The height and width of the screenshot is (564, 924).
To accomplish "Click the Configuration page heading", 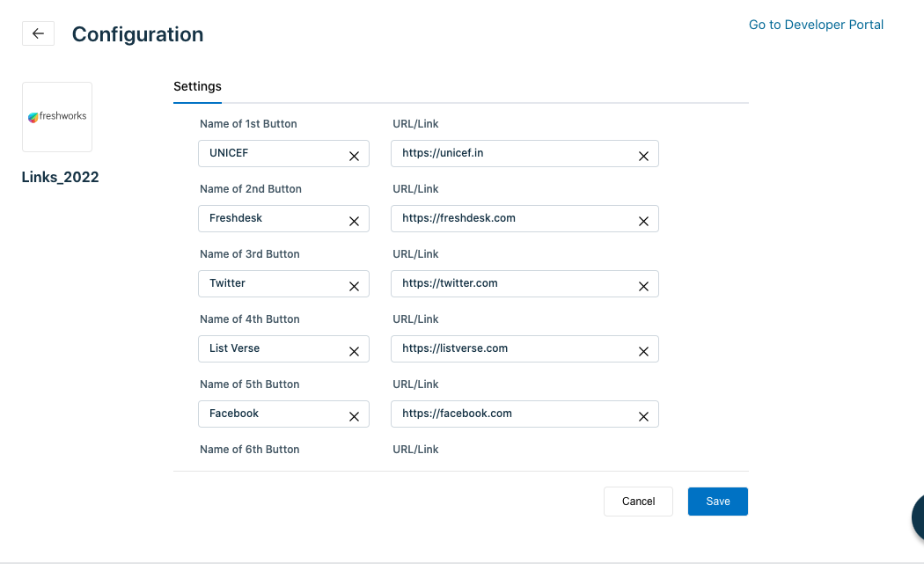I will click(x=138, y=34).
